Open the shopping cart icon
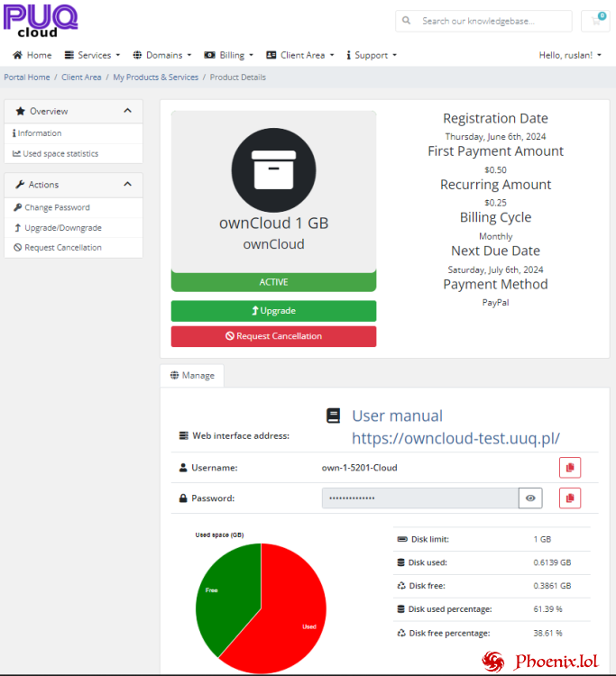Viewport: 616px width, 676px height. (596, 21)
